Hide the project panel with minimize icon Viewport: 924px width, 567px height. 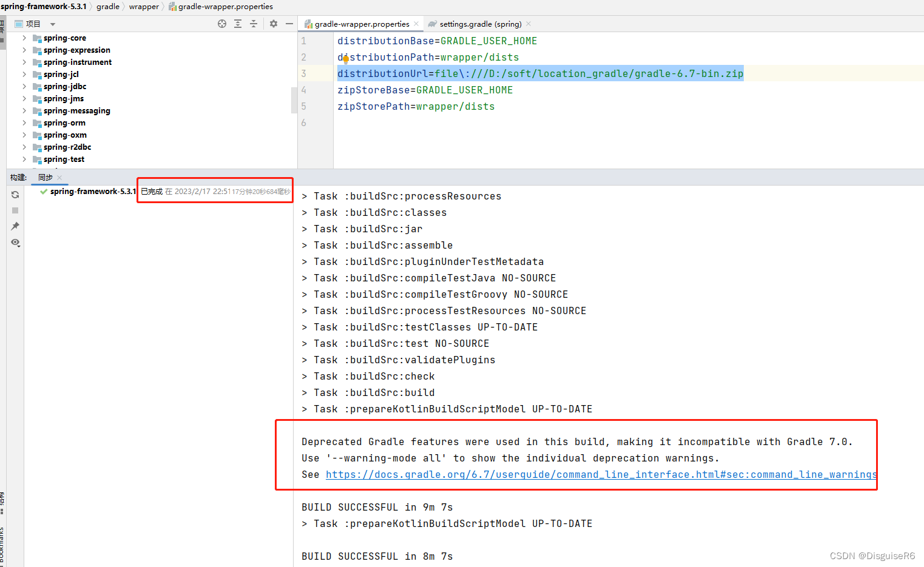(x=289, y=24)
